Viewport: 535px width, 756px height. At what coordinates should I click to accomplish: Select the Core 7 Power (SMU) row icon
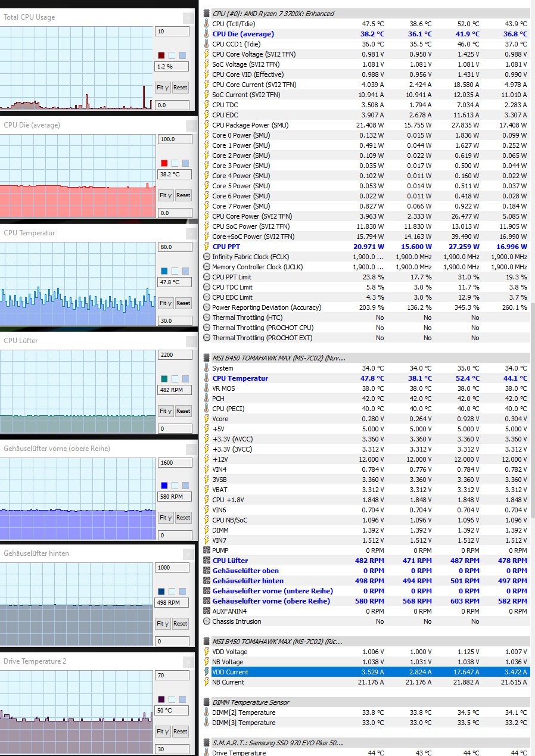pyautogui.click(x=207, y=206)
